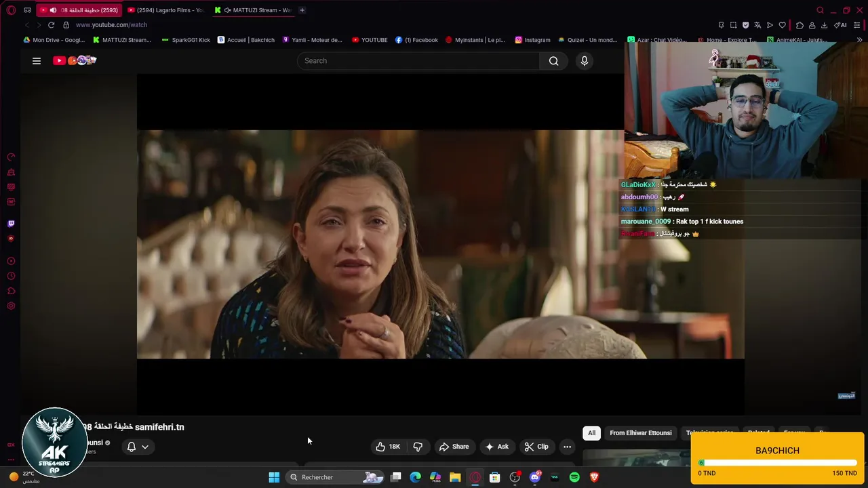Reload the current page

[x=51, y=25]
